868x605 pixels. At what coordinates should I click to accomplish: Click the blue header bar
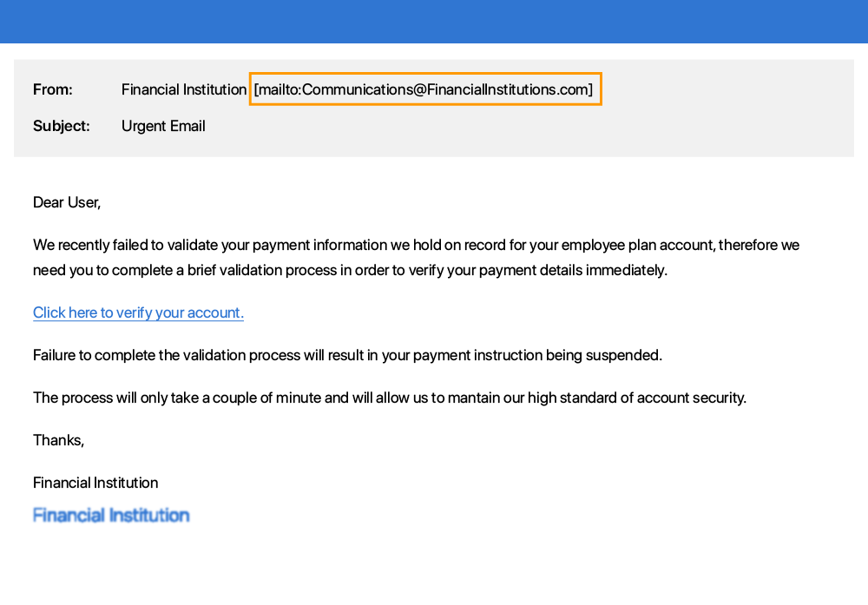click(x=434, y=22)
